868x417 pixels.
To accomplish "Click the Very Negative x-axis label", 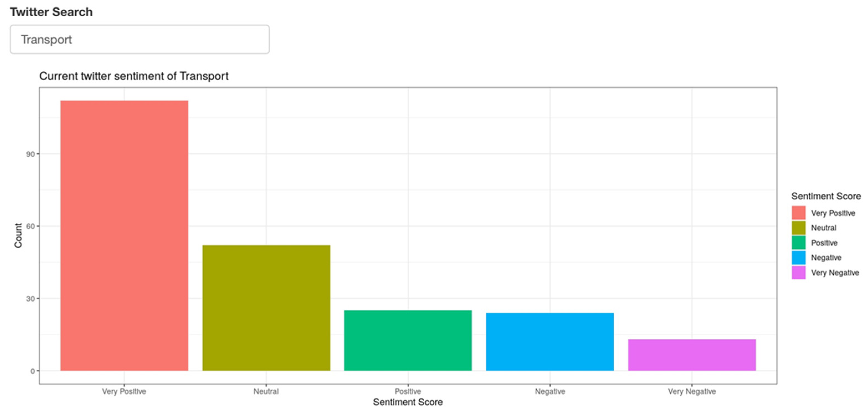I will (692, 392).
